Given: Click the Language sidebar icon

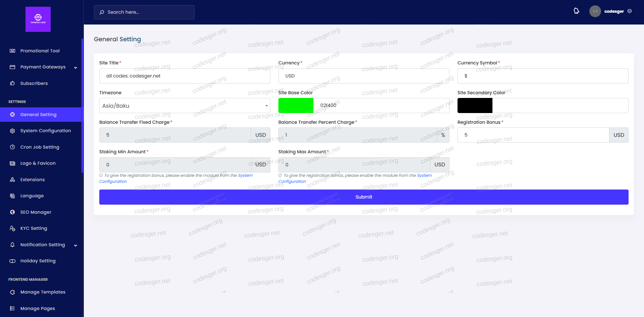Looking at the screenshot, I should [12, 196].
